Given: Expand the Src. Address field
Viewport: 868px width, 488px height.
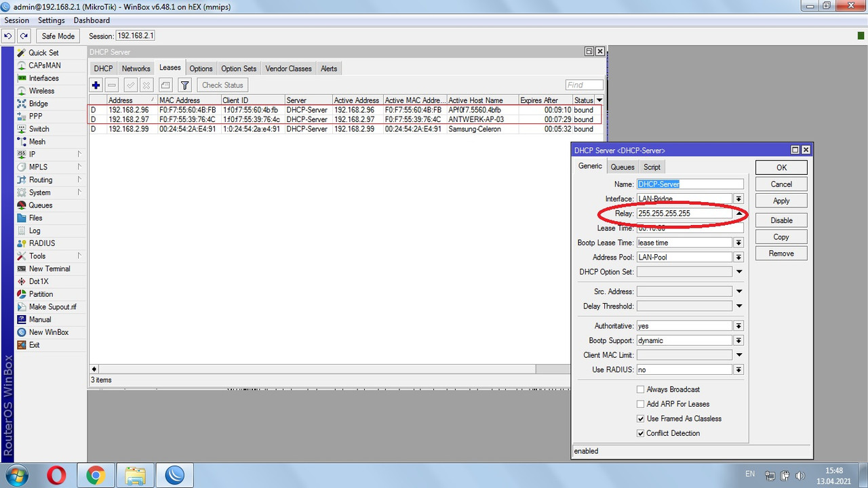Looking at the screenshot, I should 738,291.
